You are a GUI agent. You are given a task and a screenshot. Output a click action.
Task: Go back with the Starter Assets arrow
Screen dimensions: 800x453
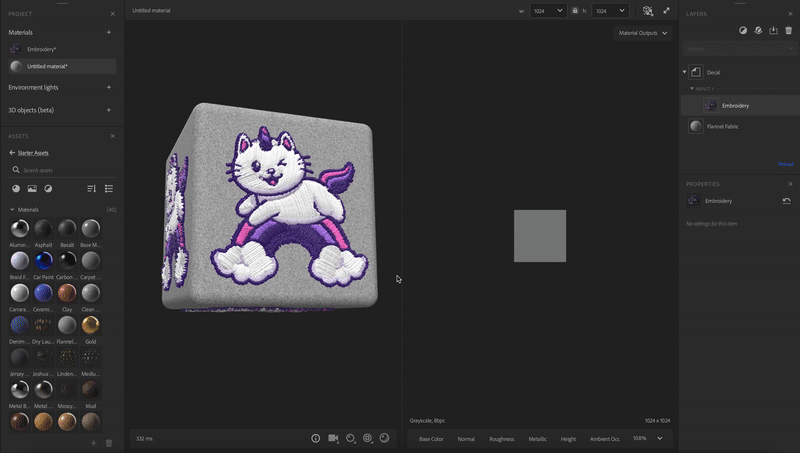click(12, 153)
